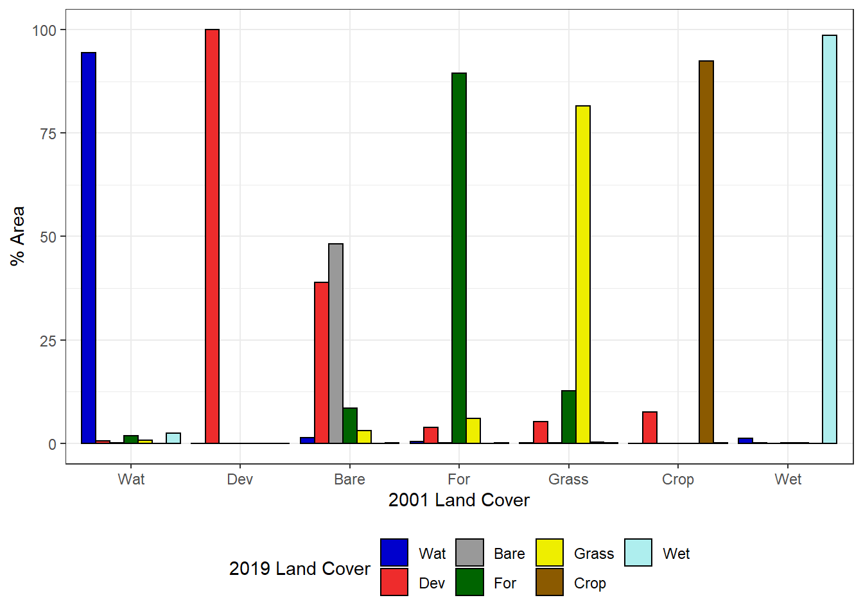
Task: Click the red Dev legend swatch
Action: pos(394,582)
